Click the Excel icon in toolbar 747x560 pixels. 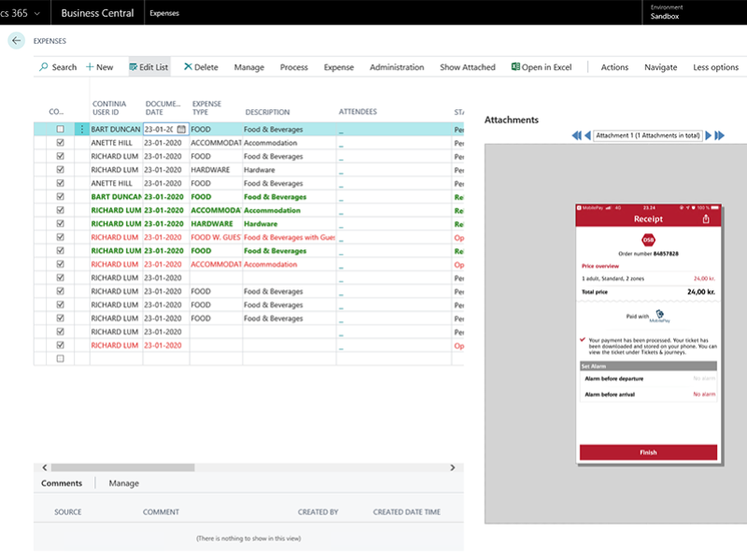(515, 66)
